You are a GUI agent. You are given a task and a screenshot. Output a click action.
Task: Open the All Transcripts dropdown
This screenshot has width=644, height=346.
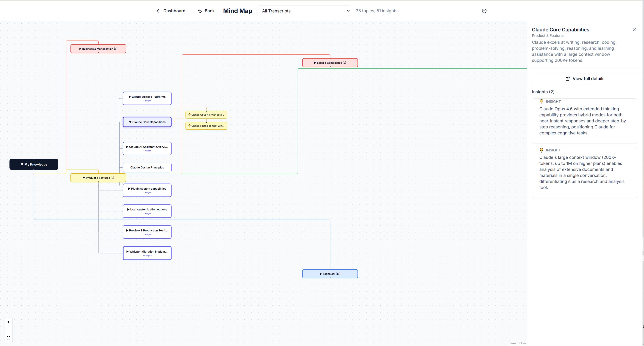(x=304, y=11)
